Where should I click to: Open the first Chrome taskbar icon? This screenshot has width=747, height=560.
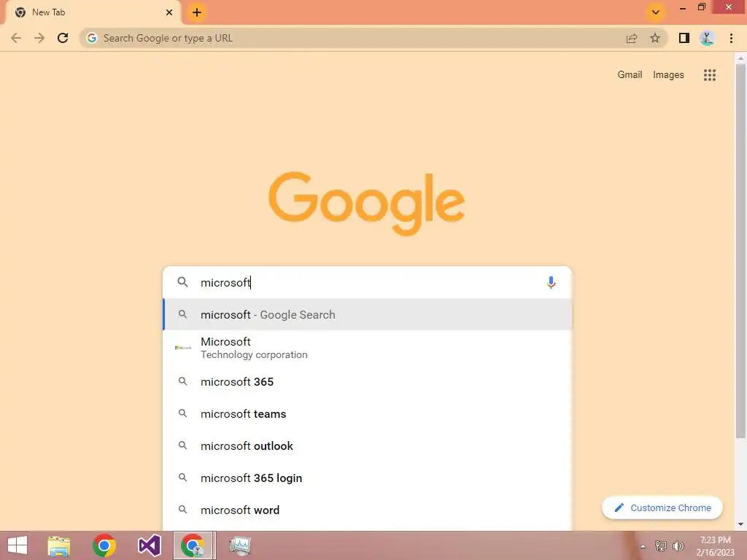[104, 545]
